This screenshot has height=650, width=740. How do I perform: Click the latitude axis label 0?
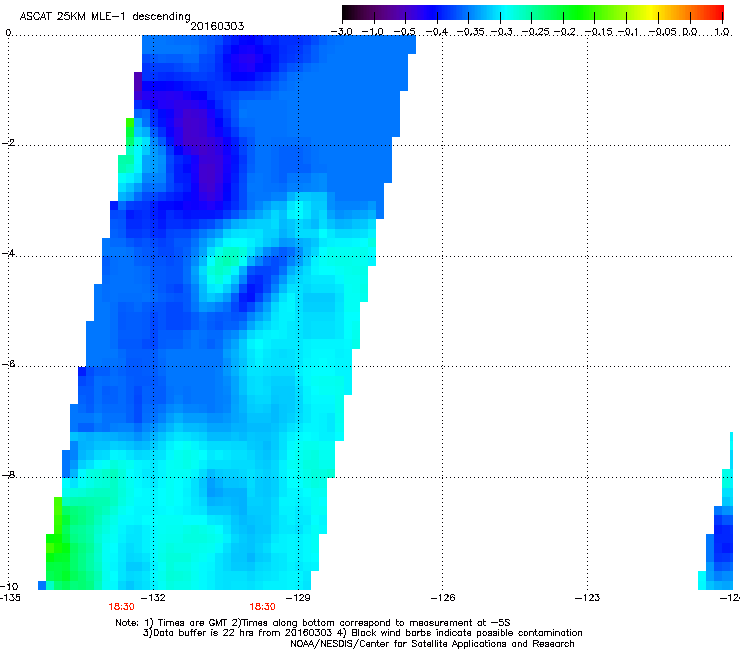pyautogui.click(x=8, y=33)
